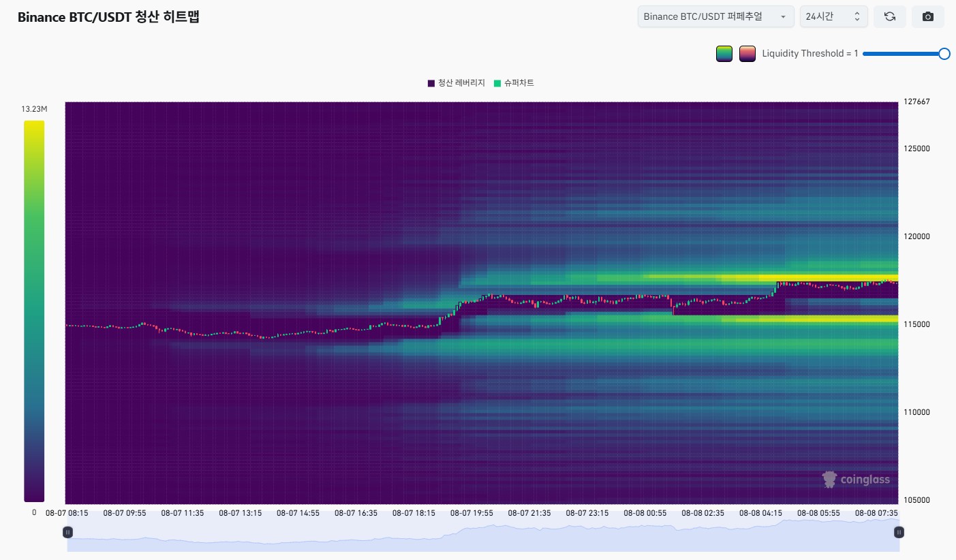Click the 110000 price axis label
Screen dimensions: 956x560
point(915,412)
